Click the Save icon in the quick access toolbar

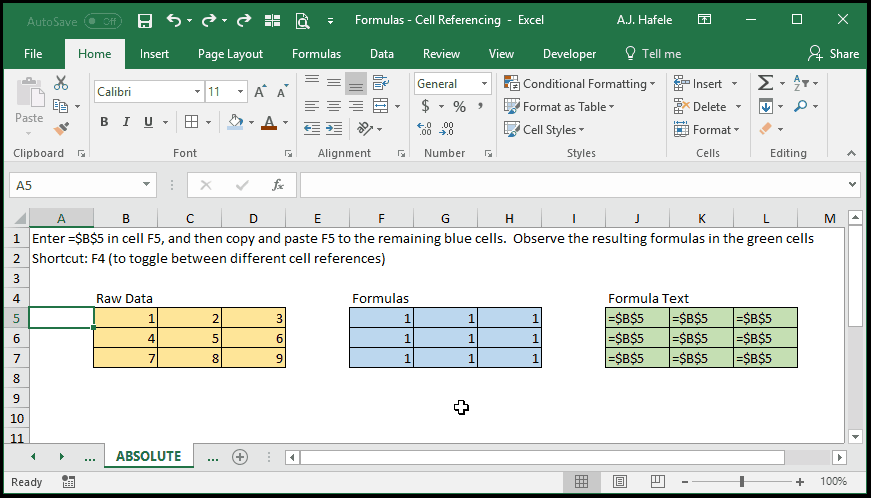pos(144,21)
